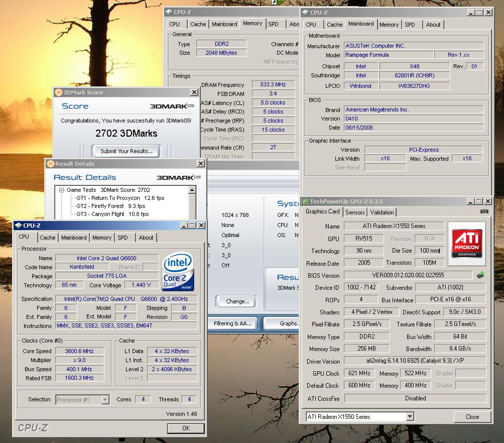Click the Level 2 cache 2 x 4096 KBytes
Viewport: 504px width, 443px height.
(x=172, y=369)
